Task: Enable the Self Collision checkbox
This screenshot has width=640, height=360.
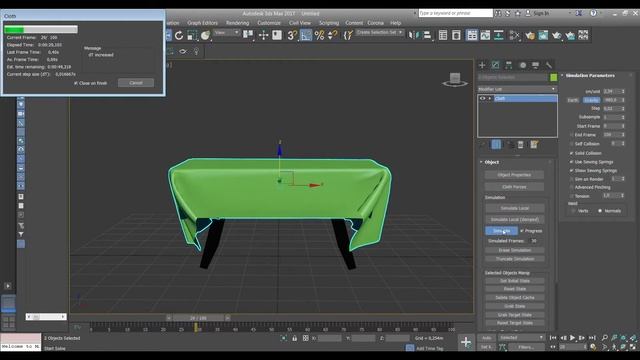Action: 571,144
